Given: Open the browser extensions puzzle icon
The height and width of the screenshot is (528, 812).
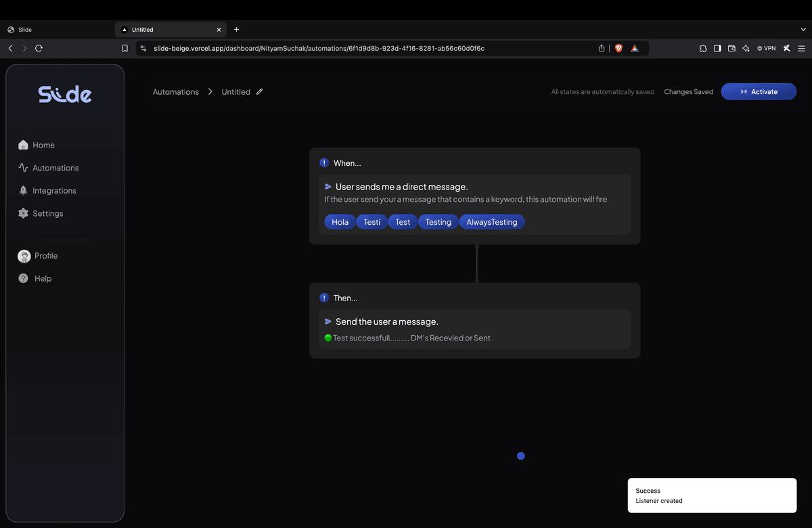Looking at the screenshot, I should tap(703, 48).
